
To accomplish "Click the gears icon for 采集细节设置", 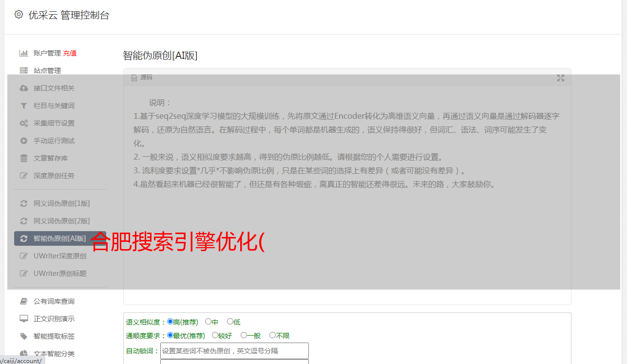I will click(x=23, y=123).
